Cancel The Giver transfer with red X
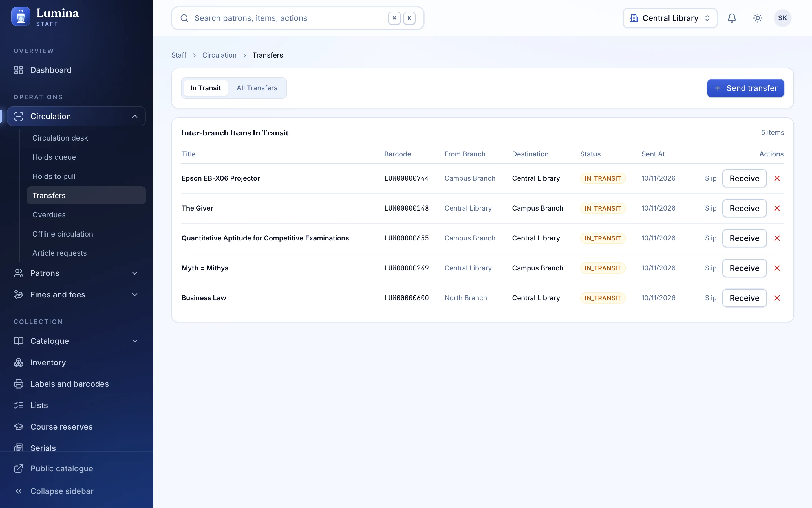The width and height of the screenshot is (812, 508). [x=777, y=208]
